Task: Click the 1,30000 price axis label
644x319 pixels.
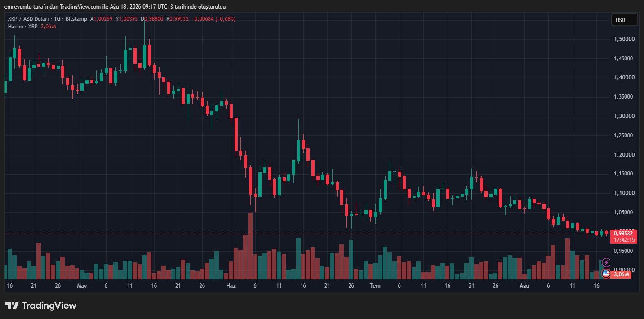Action: pyautogui.click(x=624, y=116)
